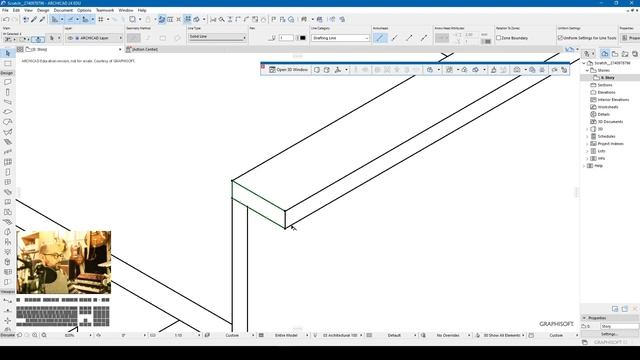This screenshot has width=640, height=360.
Task: Select the Column tool in toolbox
Action: [7, 92]
